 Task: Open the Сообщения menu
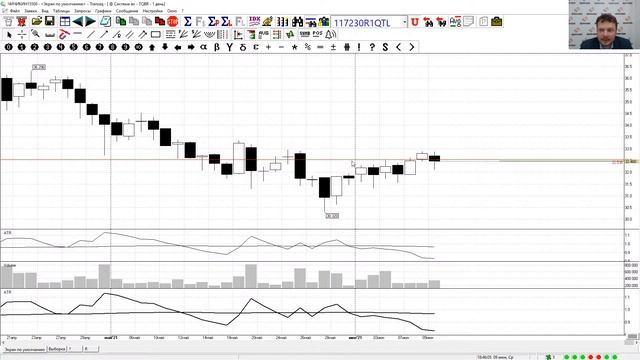pos(127,11)
